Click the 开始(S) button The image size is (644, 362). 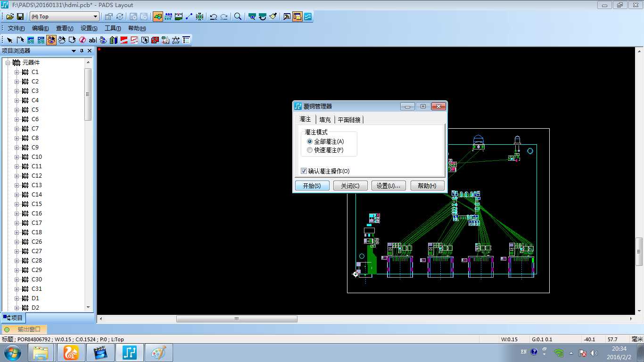[x=312, y=186]
